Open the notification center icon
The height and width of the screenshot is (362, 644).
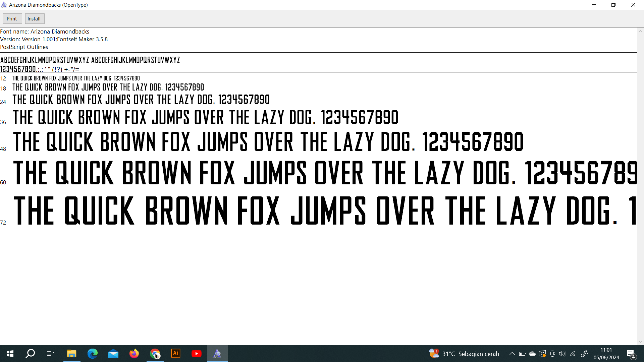631,354
